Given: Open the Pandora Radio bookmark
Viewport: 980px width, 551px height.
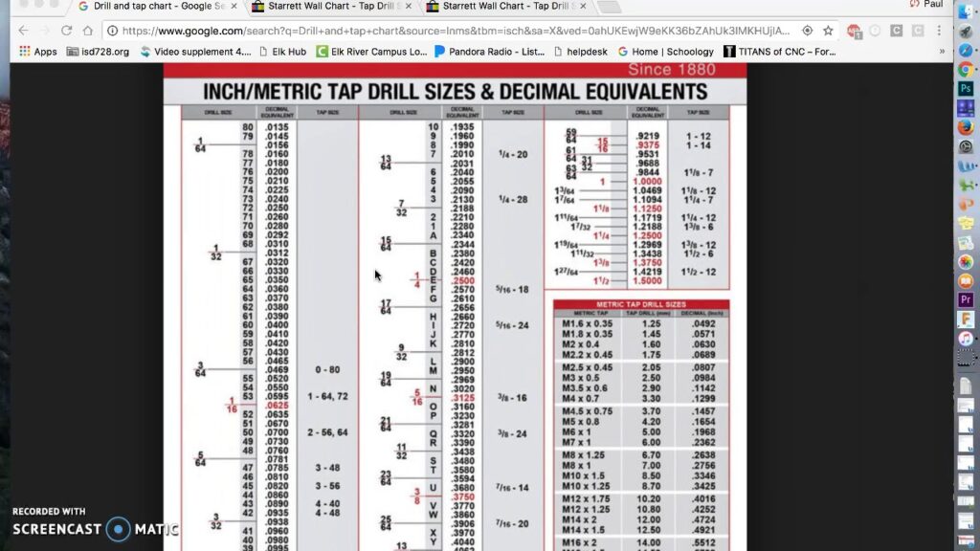Looking at the screenshot, I should (489, 52).
